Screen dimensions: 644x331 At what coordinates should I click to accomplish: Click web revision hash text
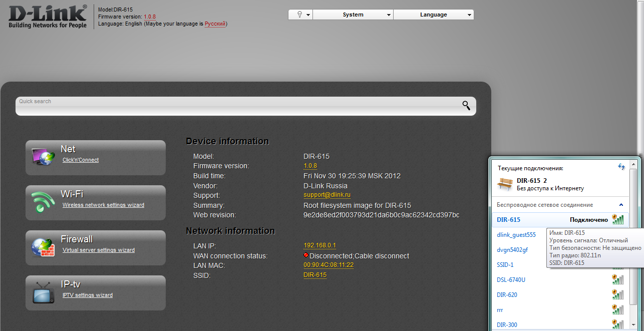click(381, 215)
